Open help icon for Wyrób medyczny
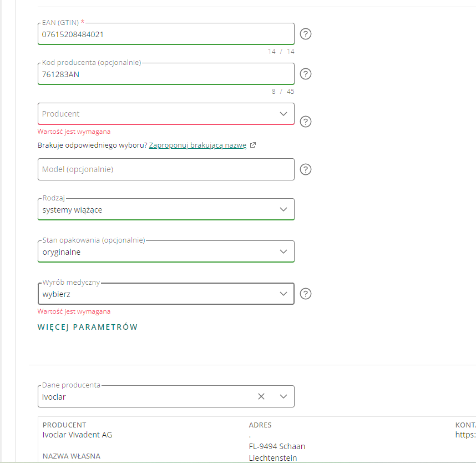This screenshot has width=476, height=463. click(x=306, y=294)
